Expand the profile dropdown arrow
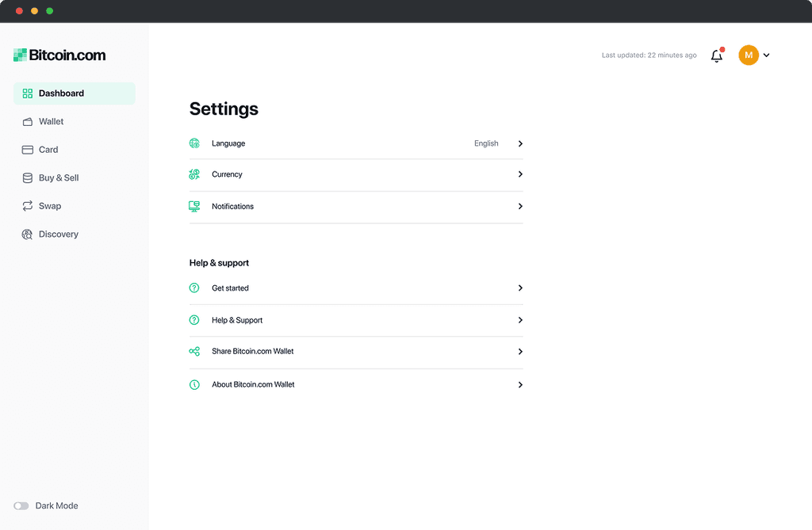812x530 pixels. pos(767,55)
